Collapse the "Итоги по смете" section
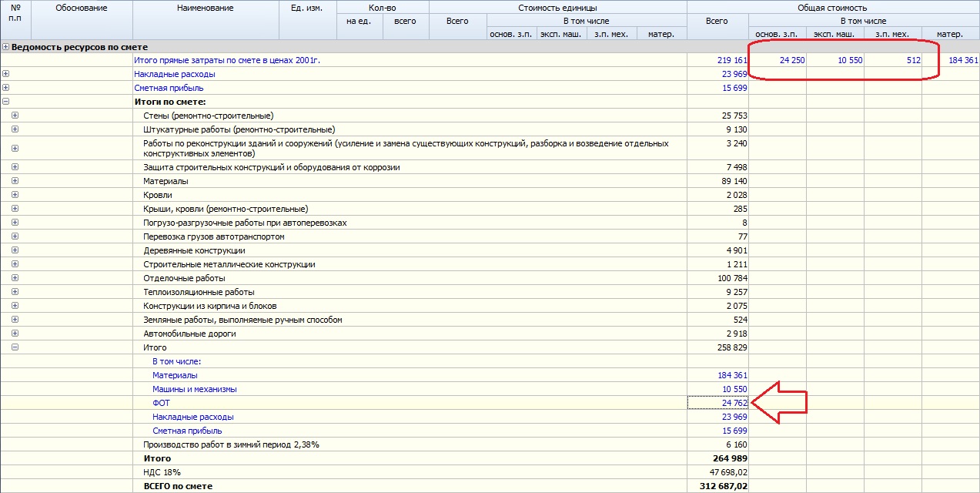 [6, 102]
